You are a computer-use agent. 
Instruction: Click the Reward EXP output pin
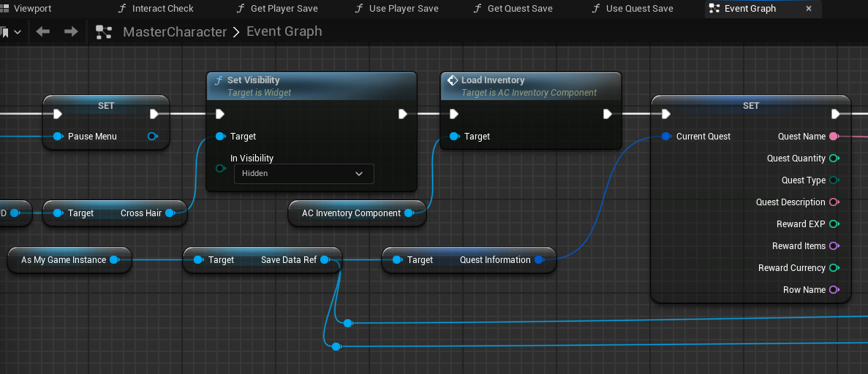tap(834, 224)
